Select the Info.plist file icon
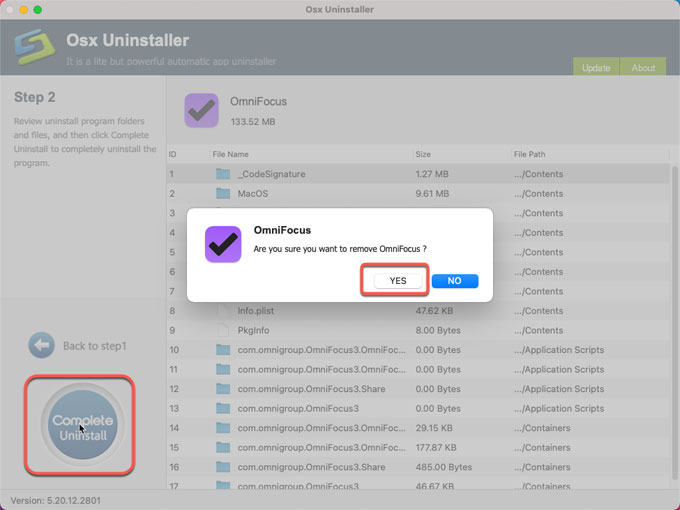The image size is (680, 510). point(223,311)
